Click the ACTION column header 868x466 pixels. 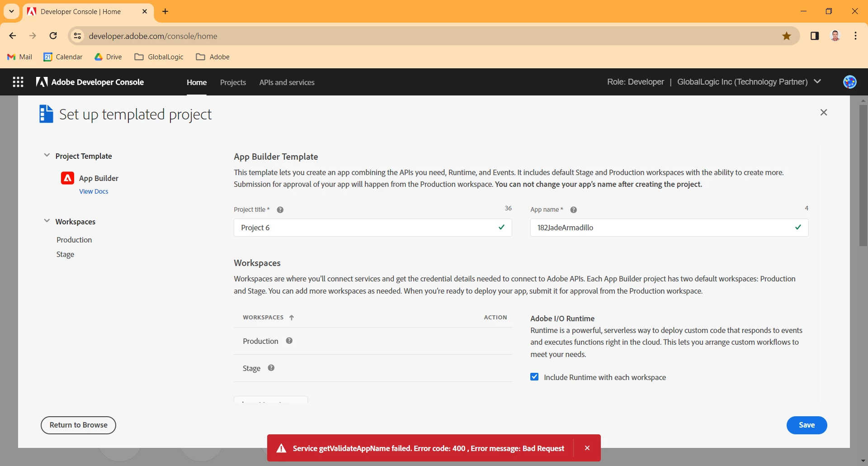pos(495,318)
